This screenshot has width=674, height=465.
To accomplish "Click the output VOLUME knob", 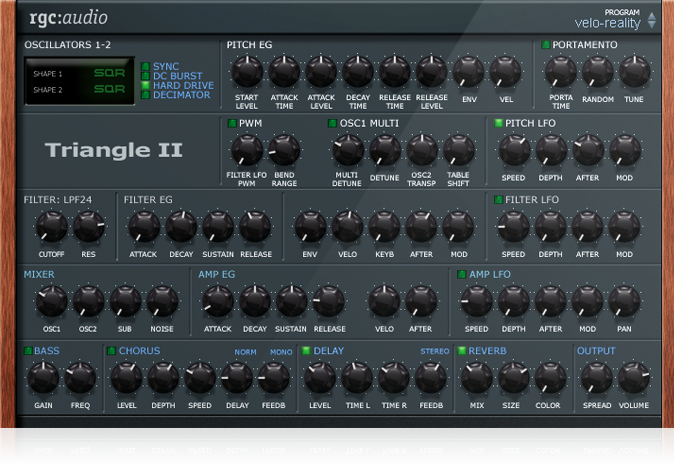I will coord(634,378).
